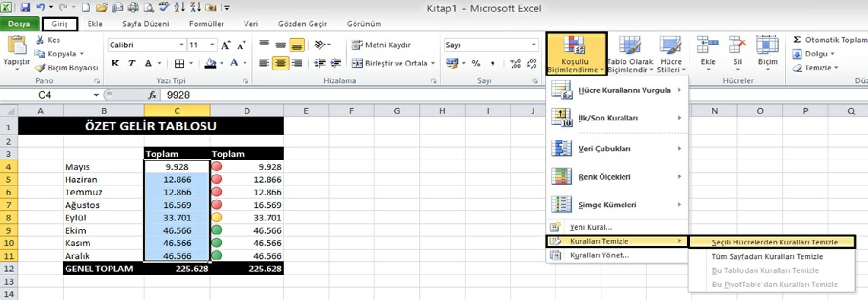Expand the Sayı number format combo box
Viewport: 868px width, 300px height.
point(491,45)
